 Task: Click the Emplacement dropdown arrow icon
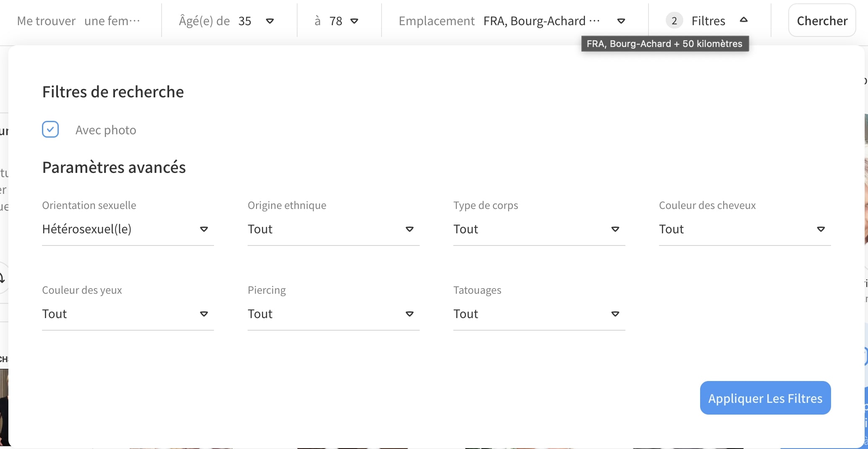coord(621,21)
